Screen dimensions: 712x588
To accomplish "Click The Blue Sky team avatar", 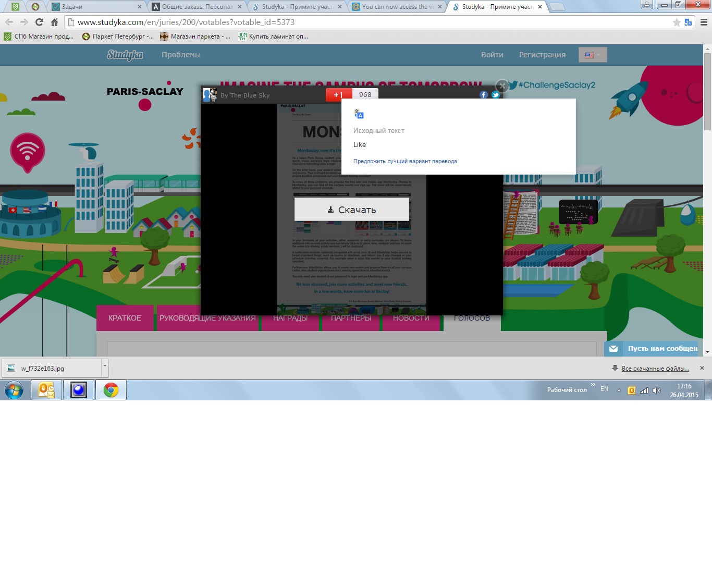I will [210, 95].
